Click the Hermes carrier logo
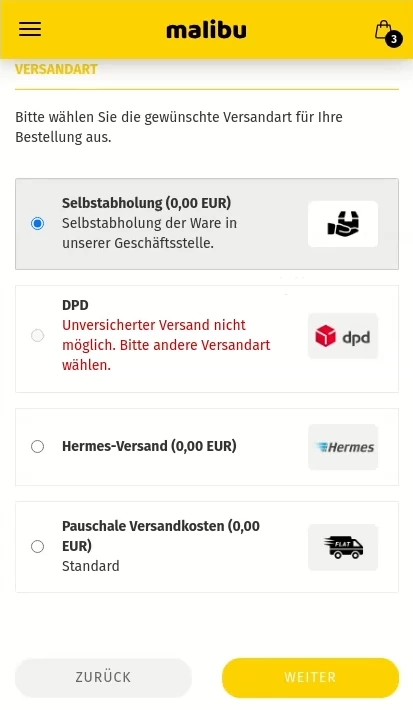This screenshot has width=413, height=710. [343, 447]
